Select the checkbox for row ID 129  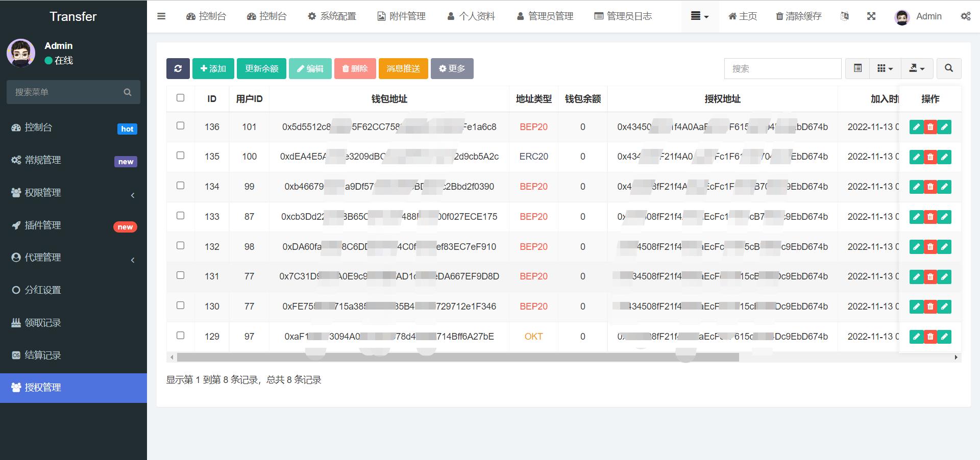(180, 335)
